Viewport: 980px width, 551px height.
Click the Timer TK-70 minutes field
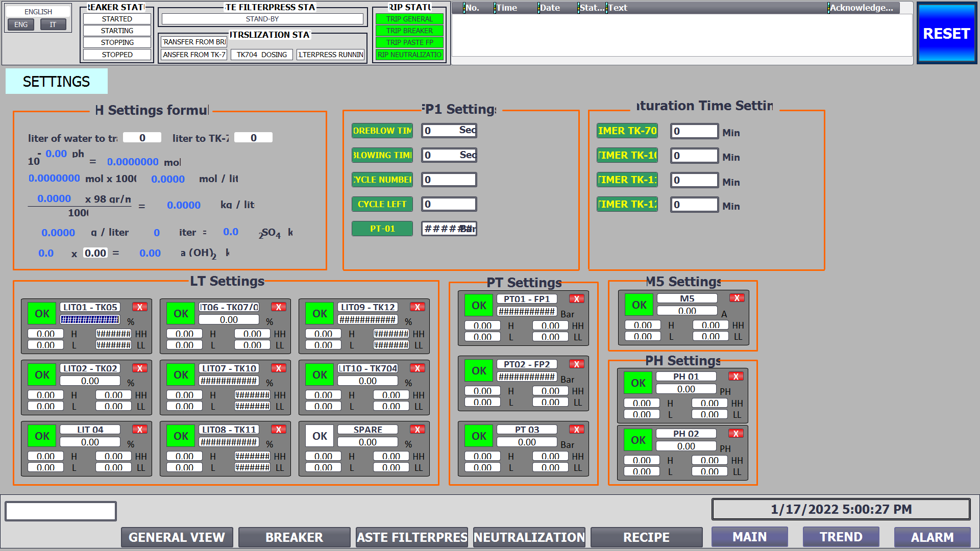coord(695,131)
